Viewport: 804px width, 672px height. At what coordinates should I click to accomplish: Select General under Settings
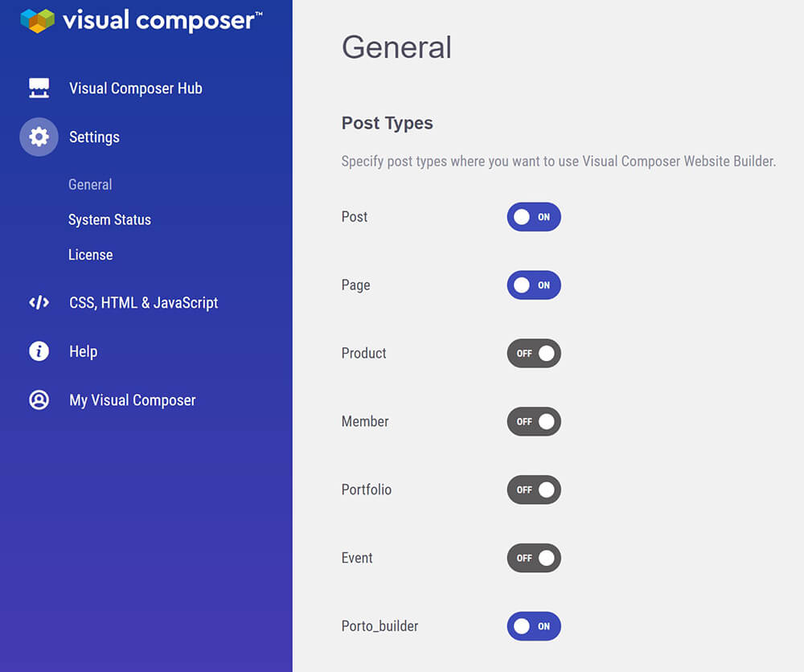90,184
